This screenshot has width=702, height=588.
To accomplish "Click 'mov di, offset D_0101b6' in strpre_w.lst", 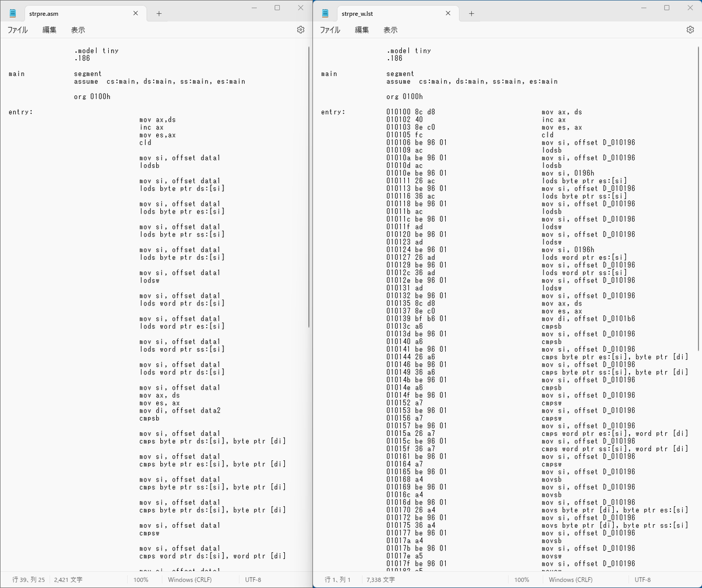I will [x=589, y=318].
